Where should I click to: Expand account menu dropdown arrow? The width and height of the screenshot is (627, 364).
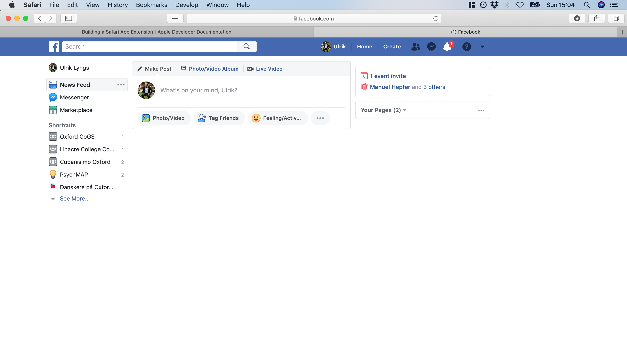pyautogui.click(x=482, y=46)
